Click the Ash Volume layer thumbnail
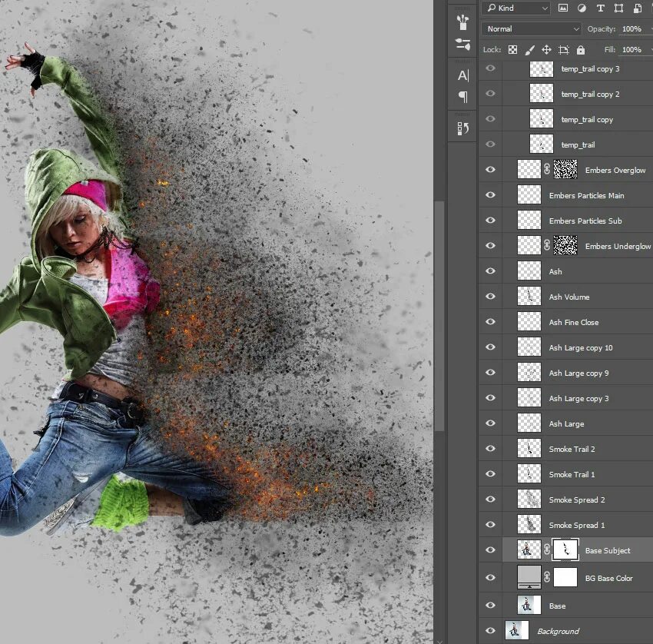This screenshot has height=644, width=653. pos(529,296)
